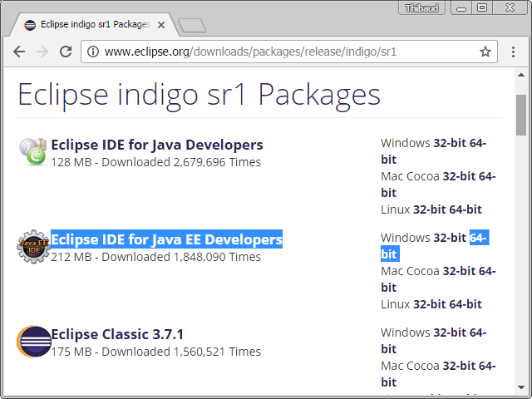Close the Eclipse indigo sr1 Packages tab
This screenshot has height=399, width=532.
(162, 25)
